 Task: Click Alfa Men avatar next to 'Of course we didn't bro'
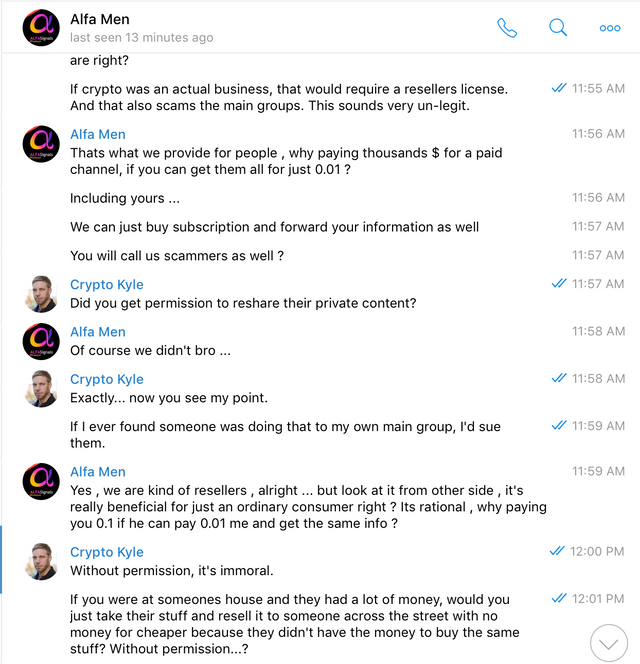[x=41, y=341]
